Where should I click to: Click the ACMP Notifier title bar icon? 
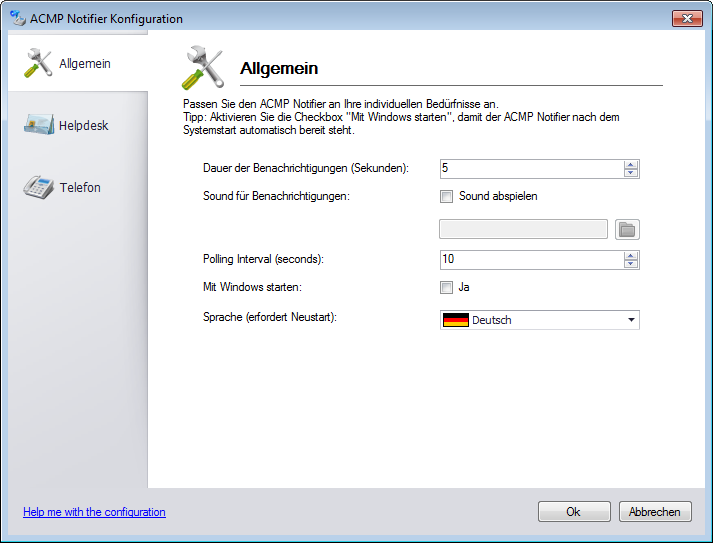point(17,19)
